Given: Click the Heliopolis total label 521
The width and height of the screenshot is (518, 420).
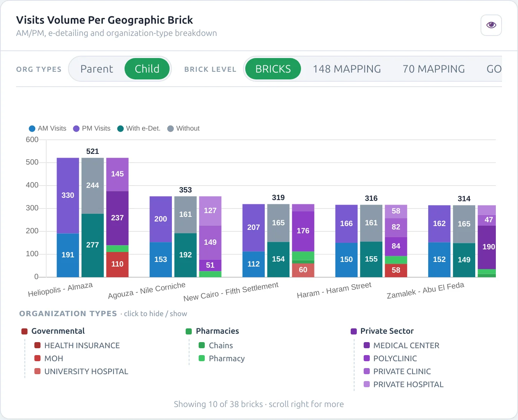Looking at the screenshot, I should click(x=92, y=152).
